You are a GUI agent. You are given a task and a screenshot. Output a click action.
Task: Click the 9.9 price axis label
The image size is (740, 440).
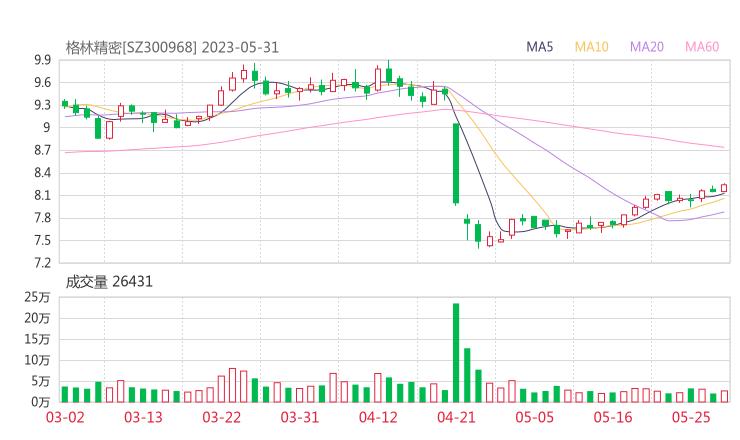pos(42,60)
